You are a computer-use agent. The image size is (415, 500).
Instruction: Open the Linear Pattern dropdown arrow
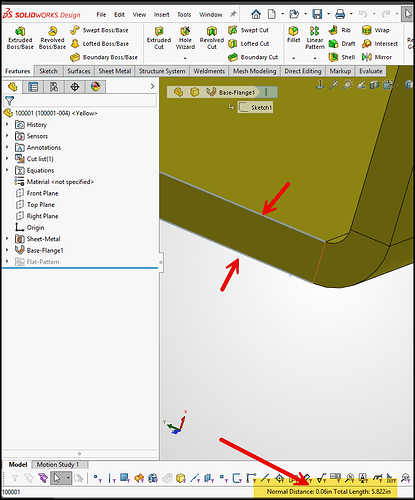click(315, 58)
